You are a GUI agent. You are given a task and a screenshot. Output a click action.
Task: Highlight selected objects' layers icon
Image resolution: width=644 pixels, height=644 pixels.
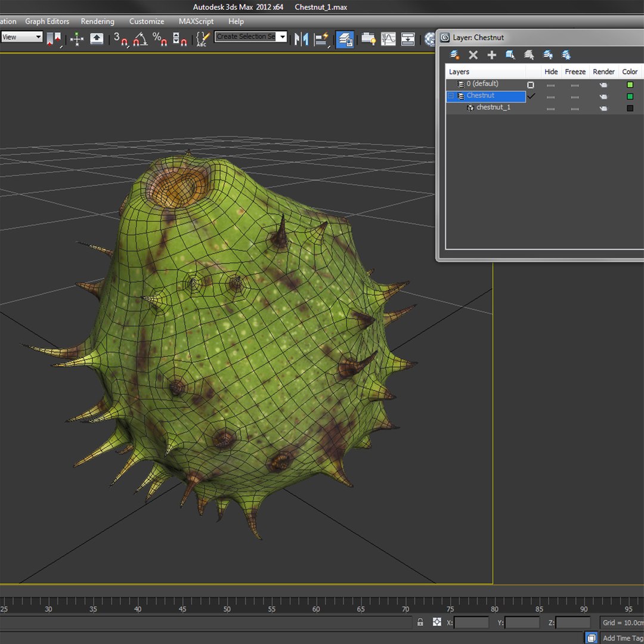pyautogui.click(x=529, y=55)
